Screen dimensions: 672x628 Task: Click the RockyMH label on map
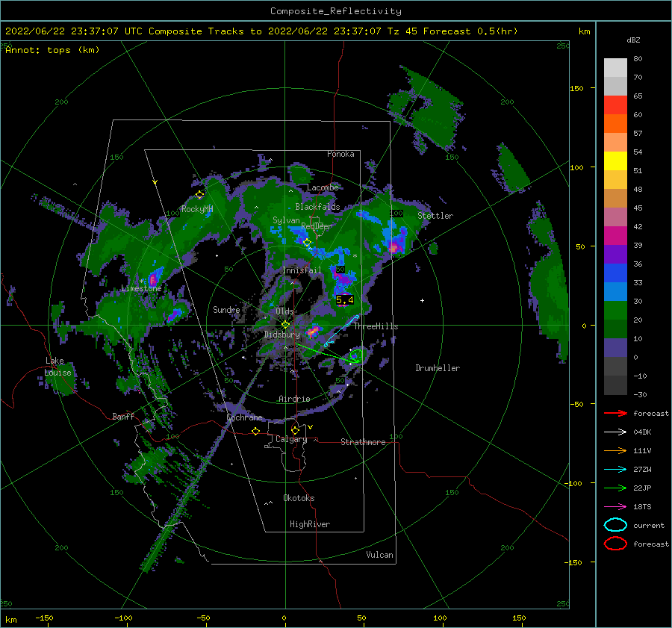pyautogui.click(x=197, y=209)
